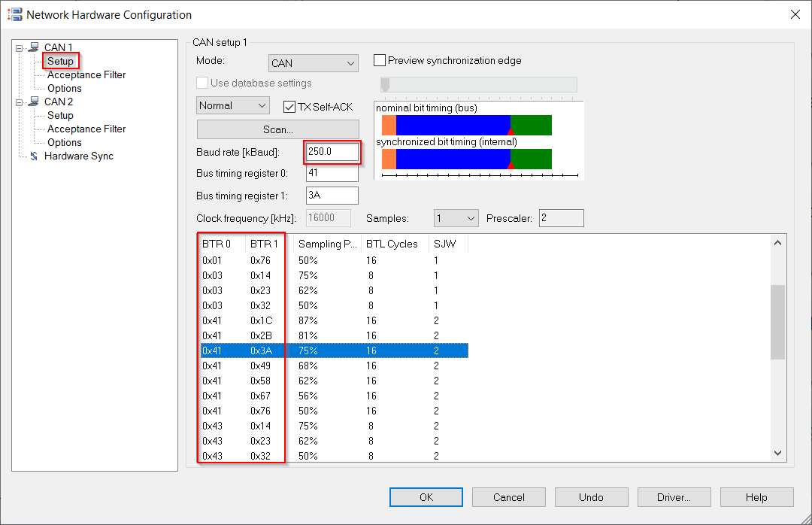Viewport: 812px width, 525px height.
Task: Select row 0x41 0x1C with 87% sampling
Action: click(335, 320)
